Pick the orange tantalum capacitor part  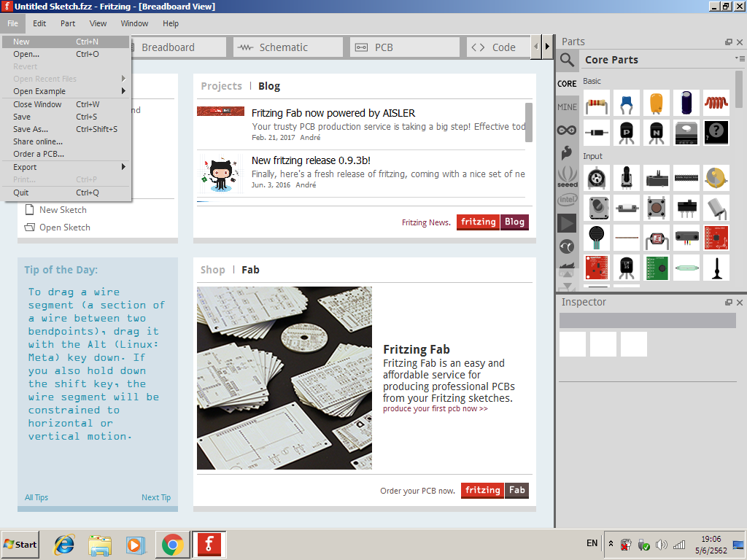point(657,103)
